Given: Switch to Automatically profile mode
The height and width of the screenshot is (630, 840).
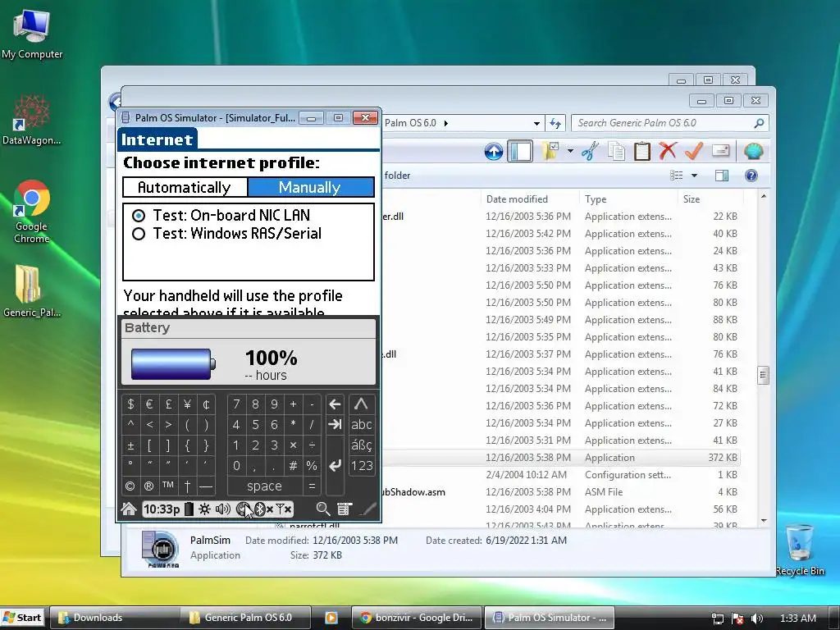Looking at the screenshot, I should click(185, 188).
